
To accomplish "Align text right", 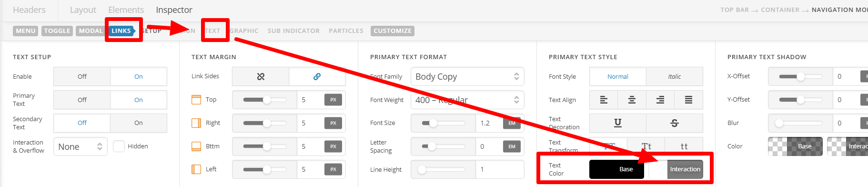I will (660, 100).
